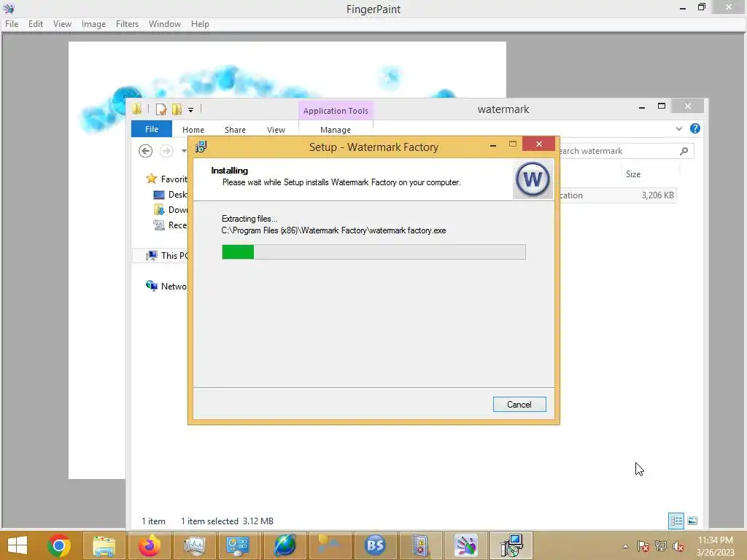
Task: Click the installation progress bar
Action: (373, 252)
